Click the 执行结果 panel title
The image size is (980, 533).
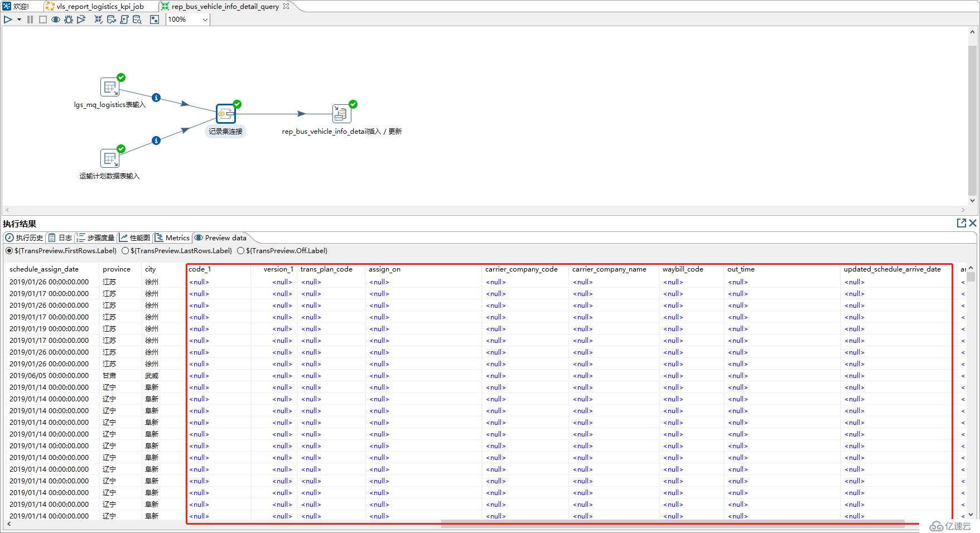click(x=20, y=224)
